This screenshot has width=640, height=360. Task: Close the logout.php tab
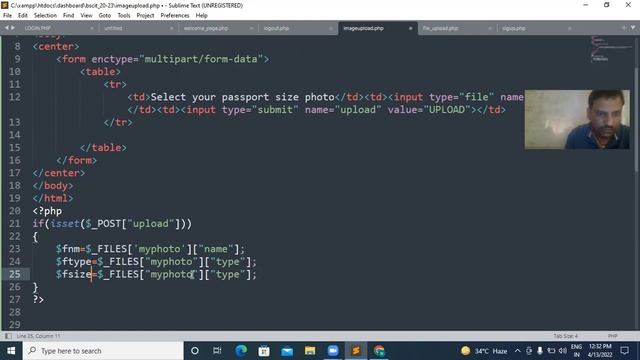[331, 29]
